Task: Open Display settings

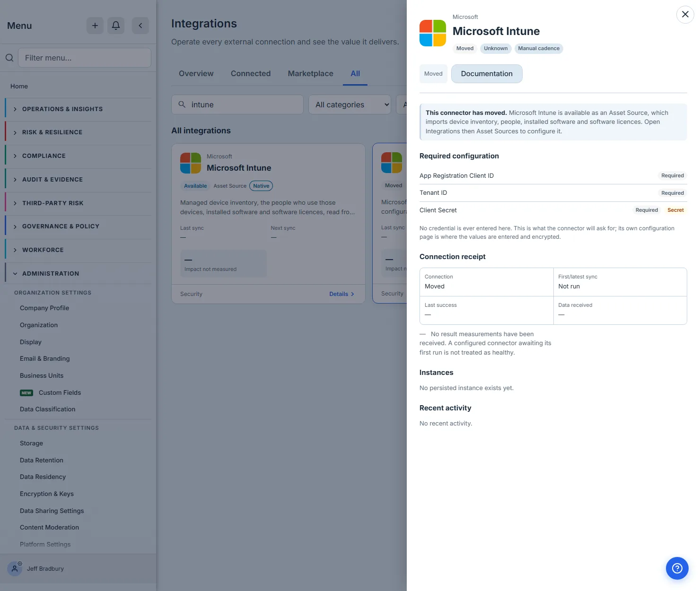Action: (x=31, y=342)
